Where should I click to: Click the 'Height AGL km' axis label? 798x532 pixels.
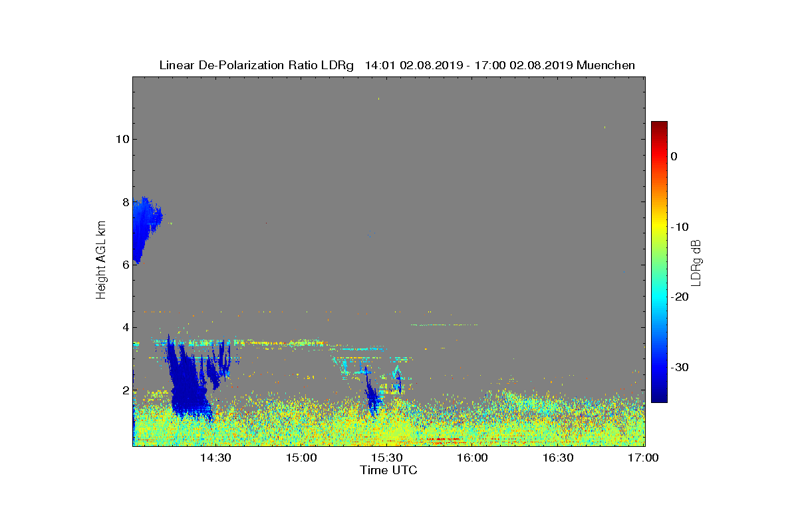(102, 261)
